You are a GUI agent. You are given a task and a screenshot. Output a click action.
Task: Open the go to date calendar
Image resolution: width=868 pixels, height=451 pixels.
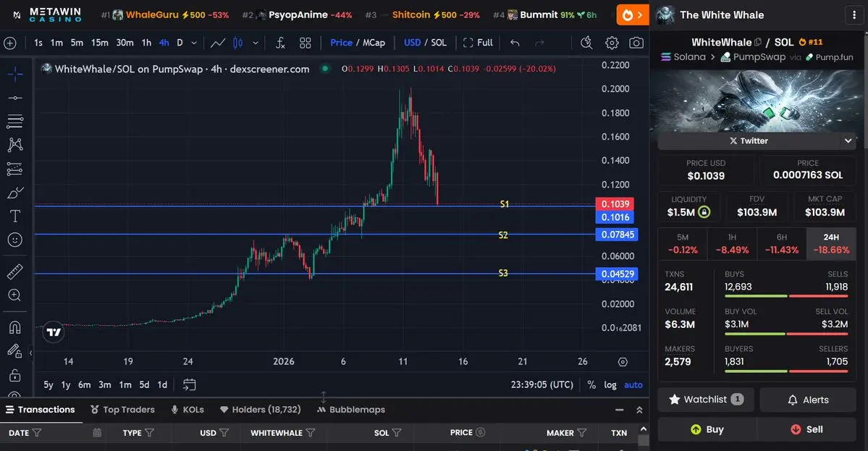(190, 384)
